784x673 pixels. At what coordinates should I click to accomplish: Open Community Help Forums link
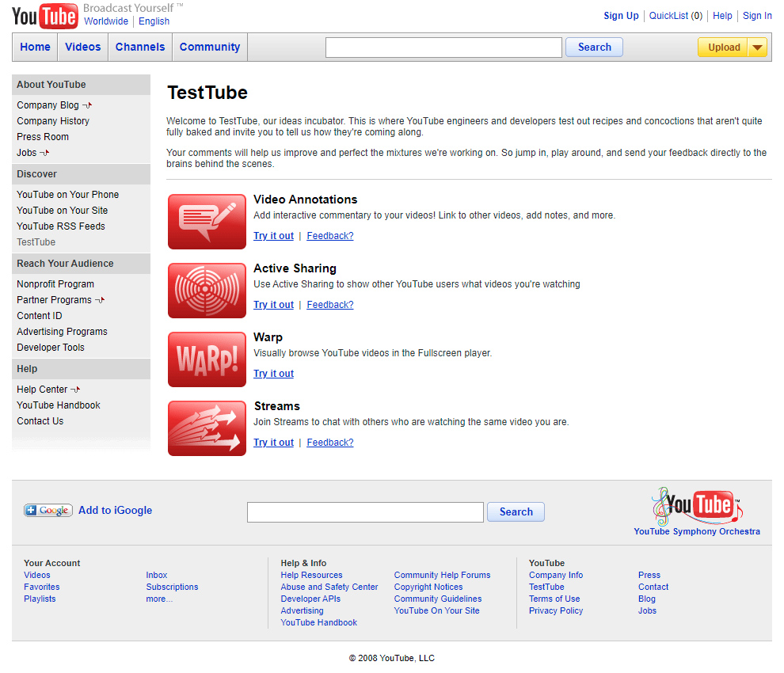pyautogui.click(x=442, y=576)
